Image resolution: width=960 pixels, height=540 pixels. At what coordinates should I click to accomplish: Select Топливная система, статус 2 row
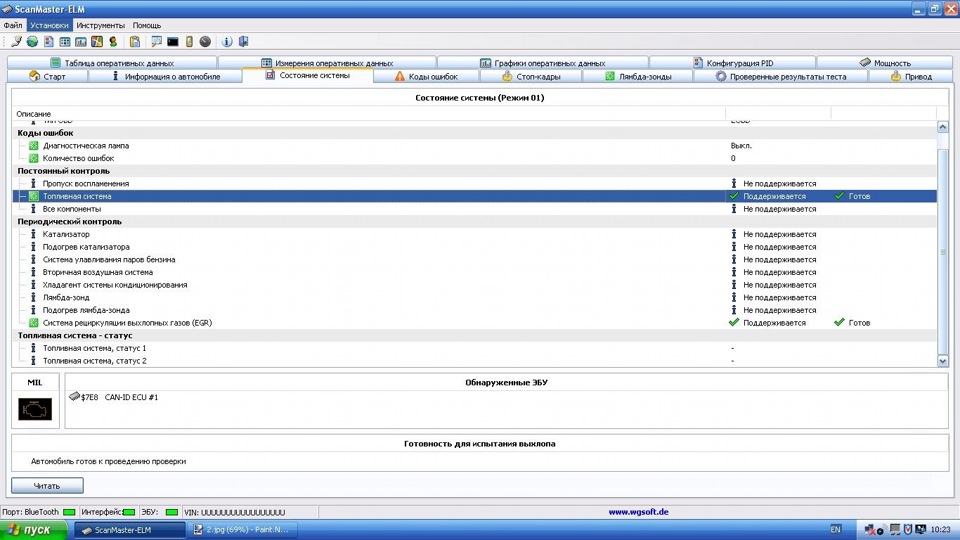(x=474, y=361)
